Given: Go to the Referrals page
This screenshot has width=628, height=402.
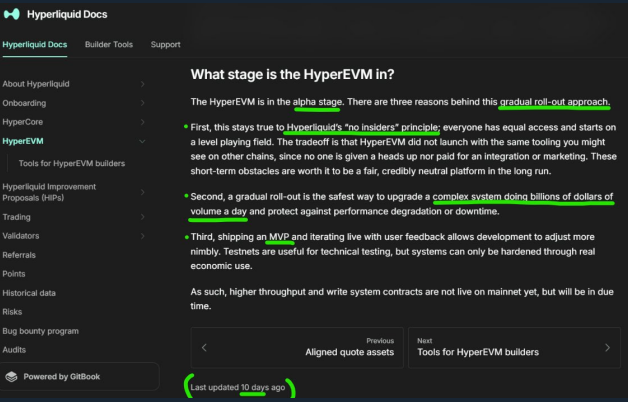Looking at the screenshot, I should [x=19, y=255].
